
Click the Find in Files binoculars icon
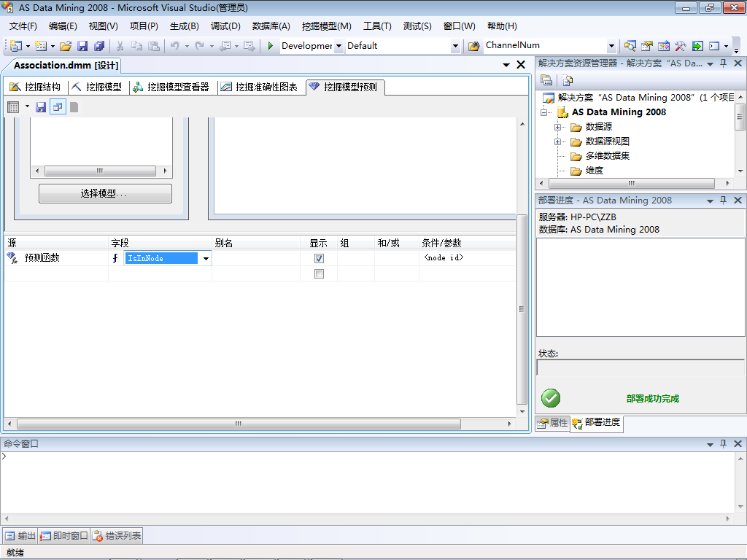click(x=473, y=46)
